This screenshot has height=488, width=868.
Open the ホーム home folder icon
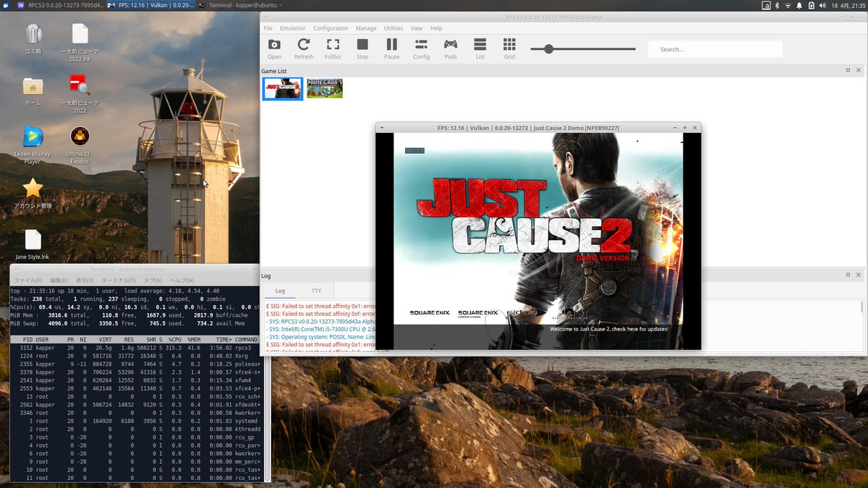tap(33, 91)
